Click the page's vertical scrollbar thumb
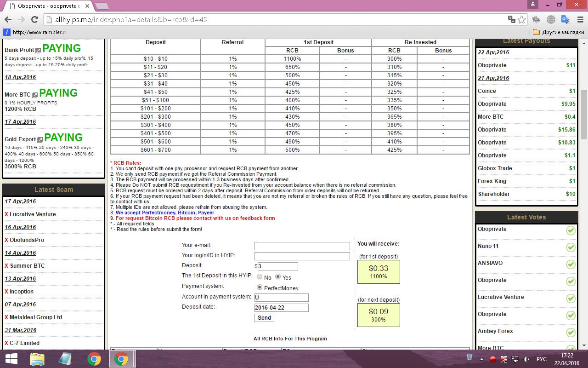 click(x=584, y=114)
